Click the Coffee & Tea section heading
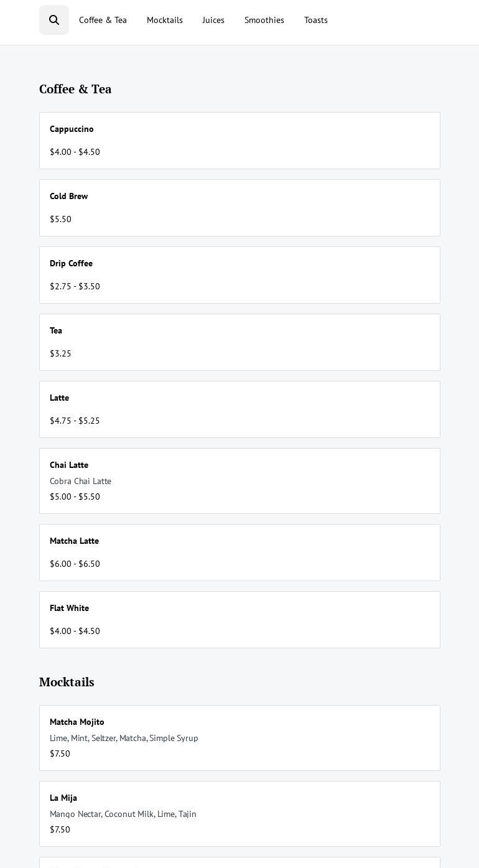This screenshot has height=868, width=479. (x=75, y=89)
